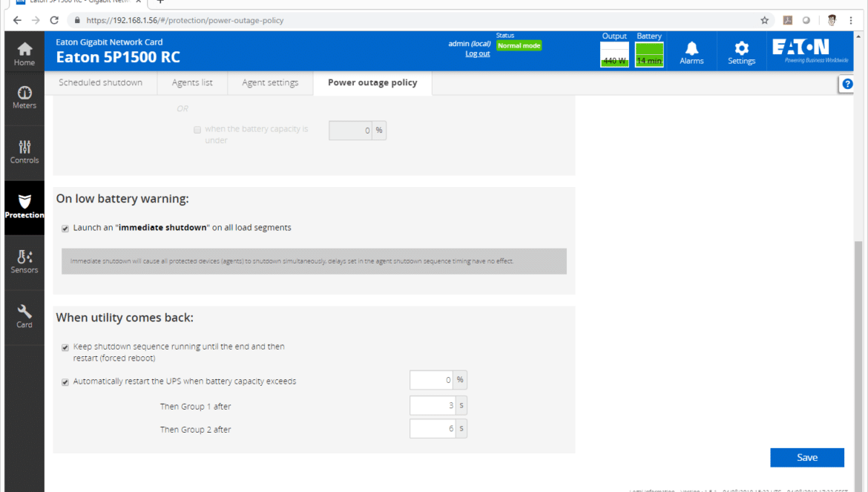The height and width of the screenshot is (492, 868).
Task: View site security lock info
Action: point(77,21)
